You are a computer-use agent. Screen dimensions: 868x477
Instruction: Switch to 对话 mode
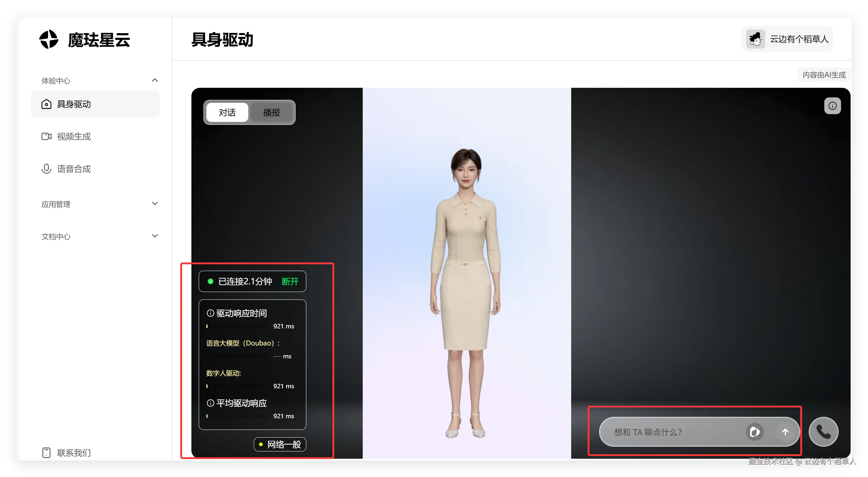click(x=227, y=113)
